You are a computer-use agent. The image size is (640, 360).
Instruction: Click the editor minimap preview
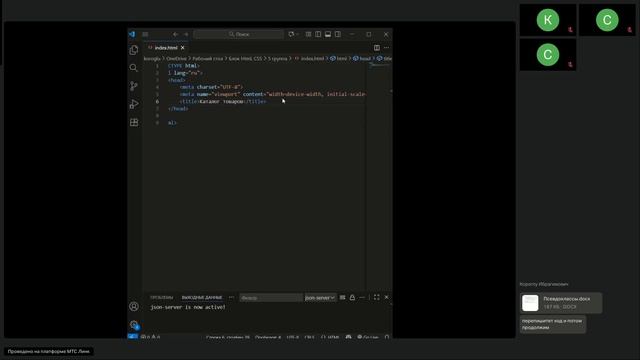click(379, 66)
